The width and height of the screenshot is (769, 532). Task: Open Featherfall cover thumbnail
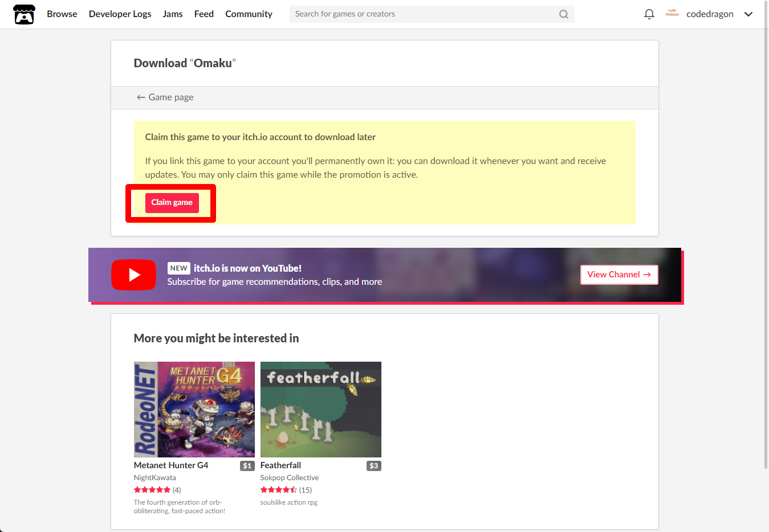click(321, 410)
